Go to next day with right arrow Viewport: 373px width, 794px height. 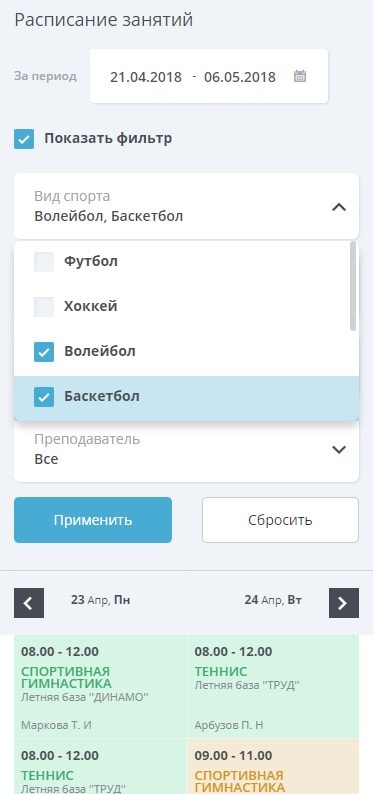pos(344,603)
